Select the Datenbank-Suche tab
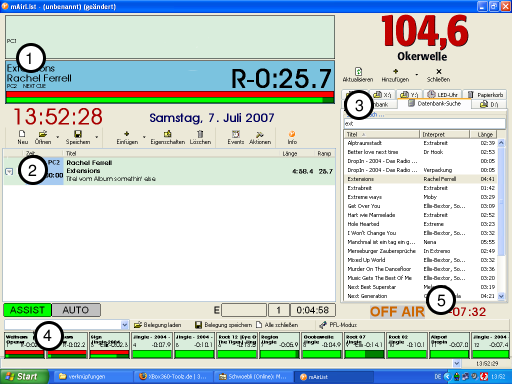Screen dimensions: 512x384 coord(435,104)
